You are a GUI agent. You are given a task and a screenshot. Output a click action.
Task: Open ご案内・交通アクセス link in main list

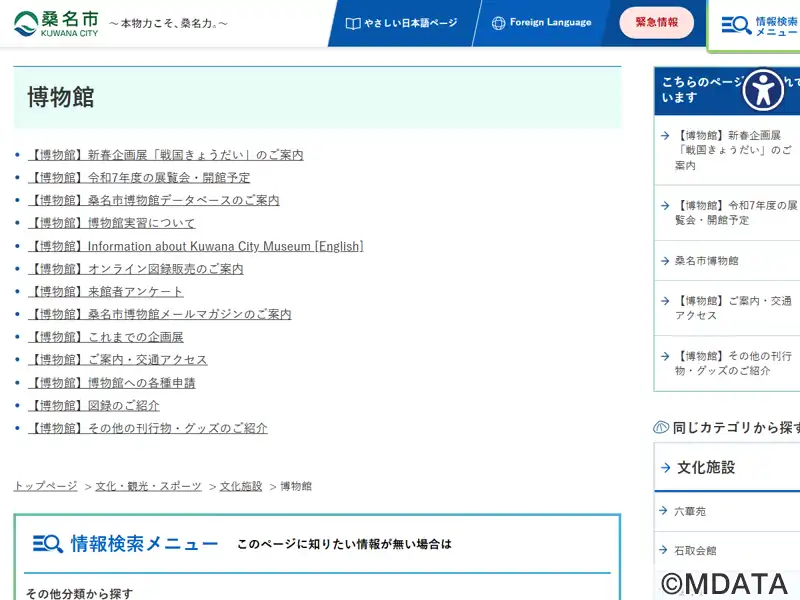(118, 360)
